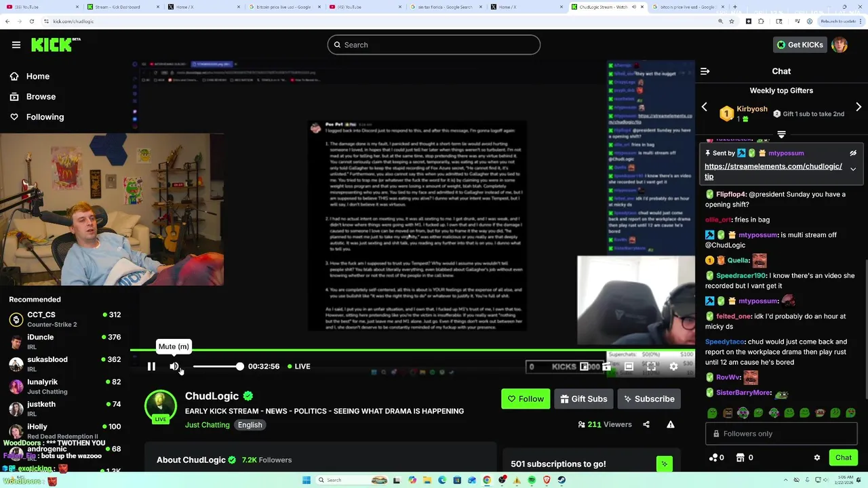Reload the browser page
The height and width of the screenshot is (488, 868).
coord(31,21)
